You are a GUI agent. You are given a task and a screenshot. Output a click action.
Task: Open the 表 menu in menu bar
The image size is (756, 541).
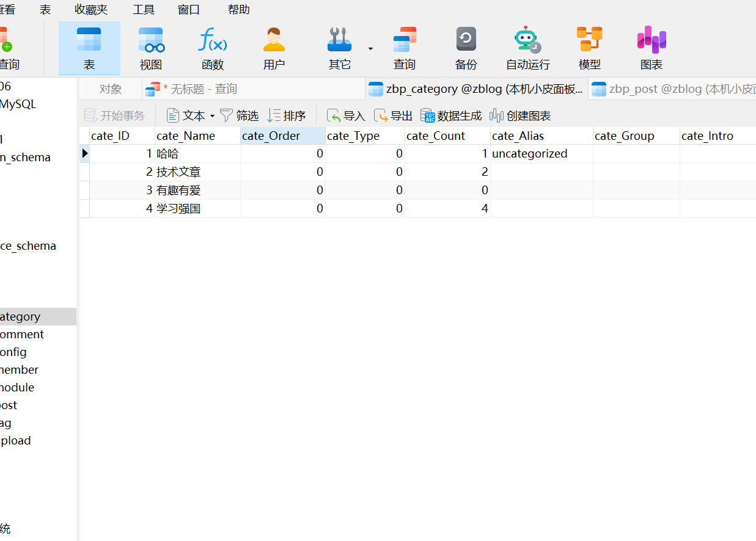pos(45,10)
